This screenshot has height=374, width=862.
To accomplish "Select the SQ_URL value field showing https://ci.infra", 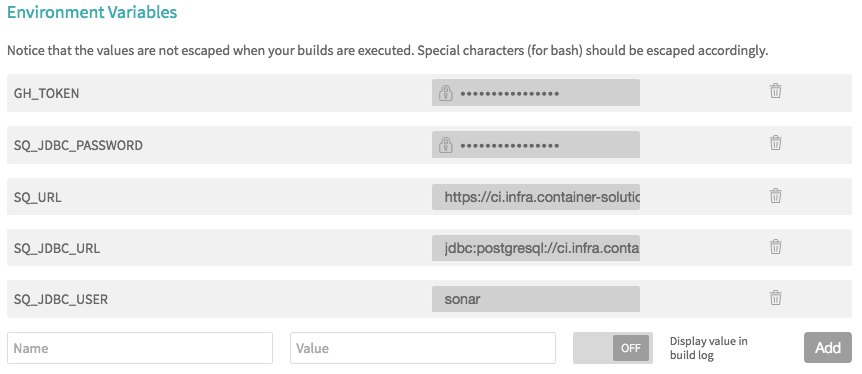I will click(x=535, y=196).
